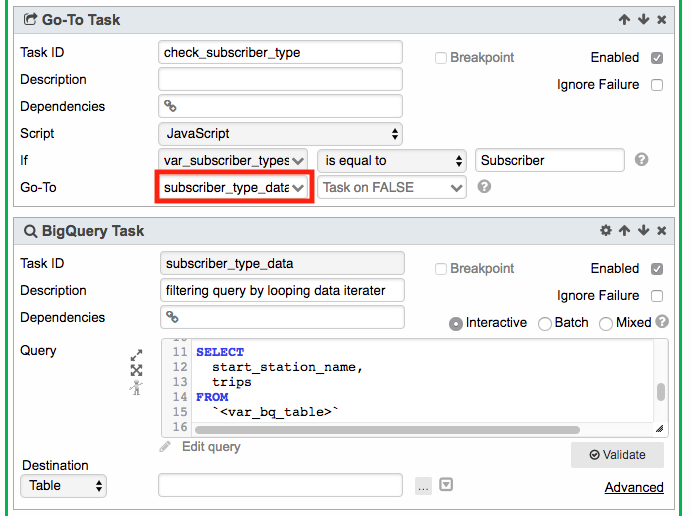Open the Advanced link
Image resolution: width=691 pixels, height=516 pixels.
[634, 488]
